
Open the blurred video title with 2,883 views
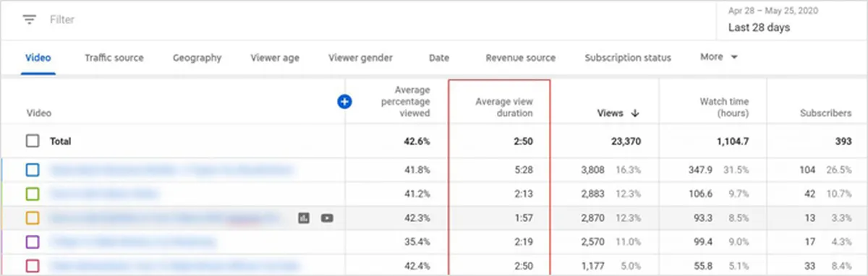pyautogui.click(x=103, y=194)
